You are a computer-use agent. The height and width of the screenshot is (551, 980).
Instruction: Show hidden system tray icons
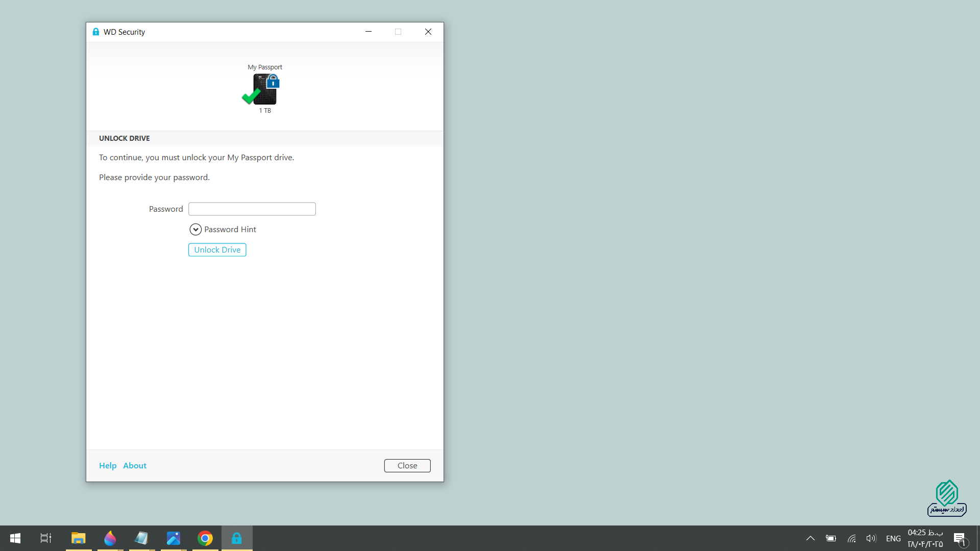click(811, 538)
